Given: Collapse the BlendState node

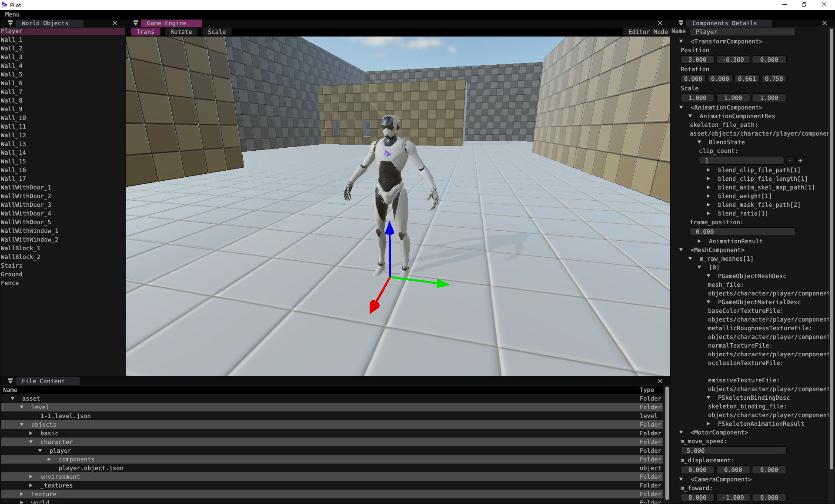Looking at the screenshot, I should tap(699, 142).
